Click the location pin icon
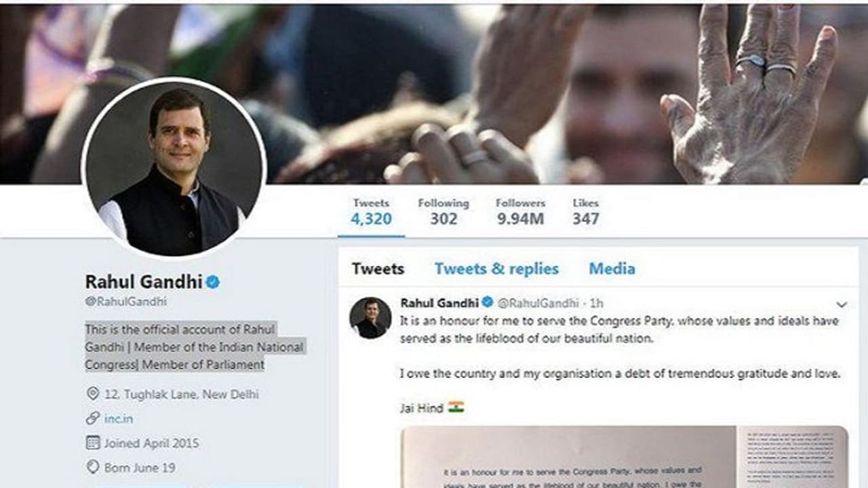Viewport: 868px width, 488px height. point(93,394)
